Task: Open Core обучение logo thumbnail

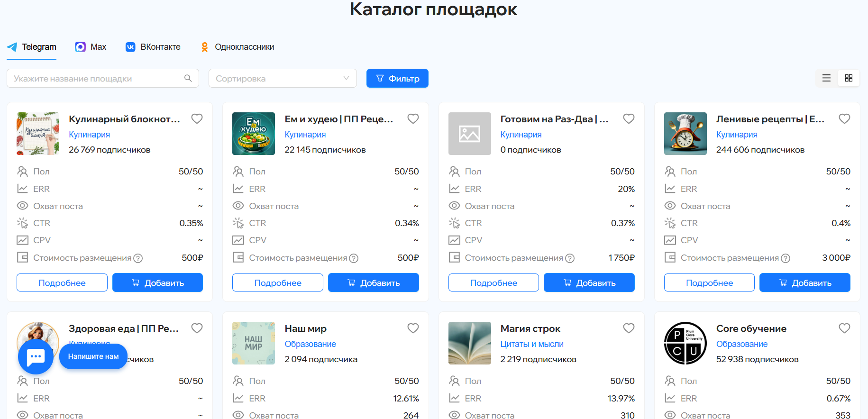Action: pos(685,343)
